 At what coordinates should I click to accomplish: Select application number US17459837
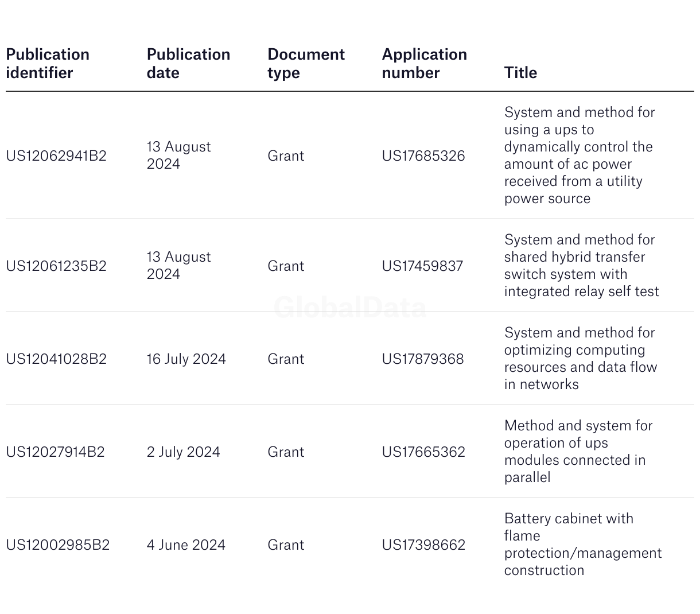point(422,266)
